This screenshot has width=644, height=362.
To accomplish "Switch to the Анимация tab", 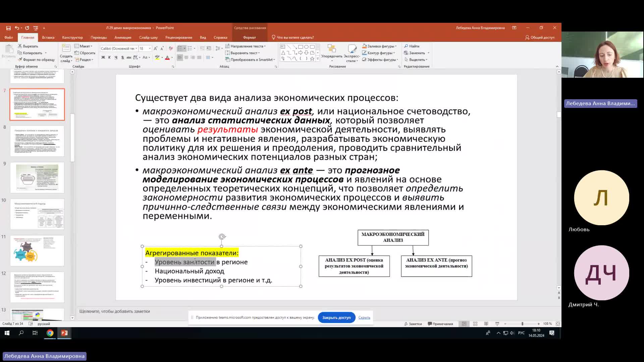I will 123,38.
